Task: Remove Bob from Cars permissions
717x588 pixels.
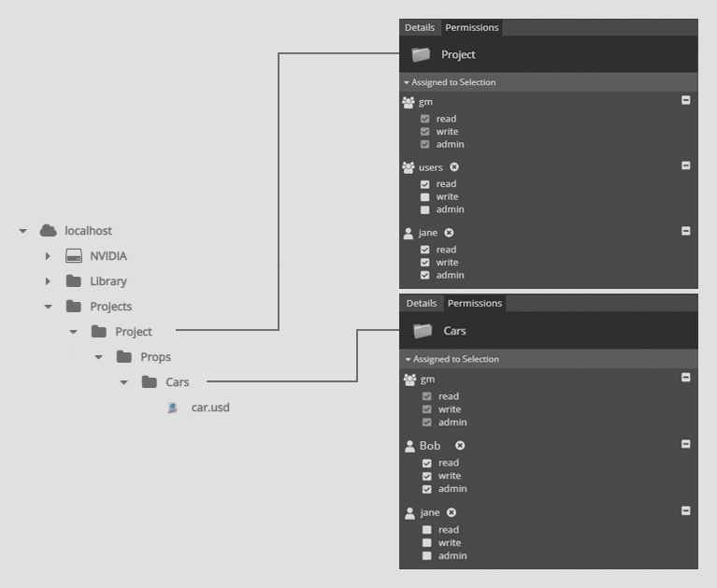Action: [460, 445]
